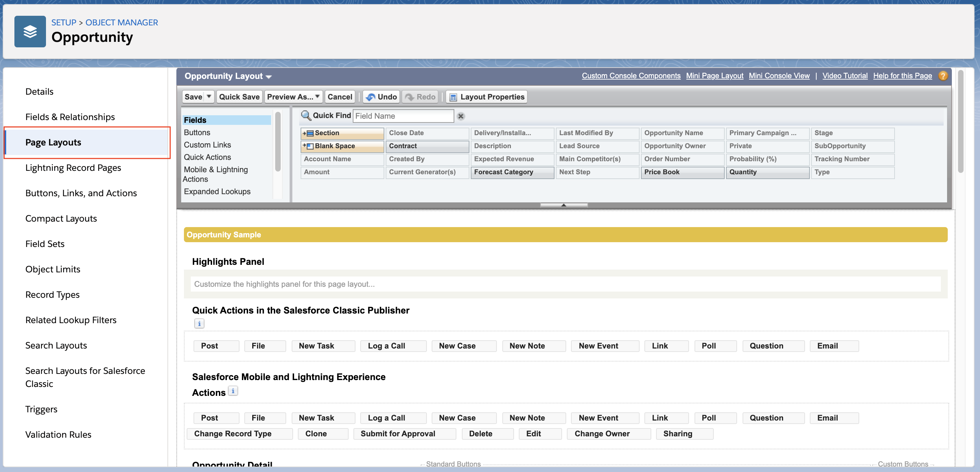Select Quick Actions palette category

coord(207,157)
